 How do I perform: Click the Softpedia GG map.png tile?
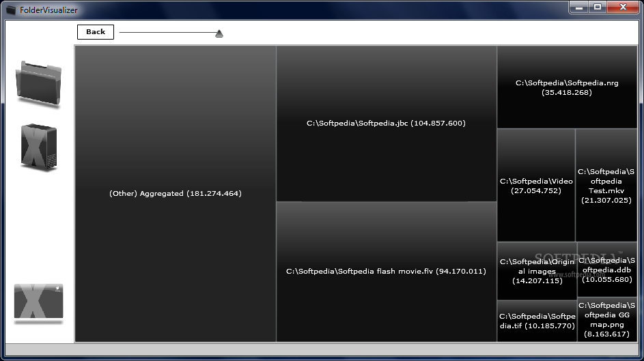click(x=607, y=319)
